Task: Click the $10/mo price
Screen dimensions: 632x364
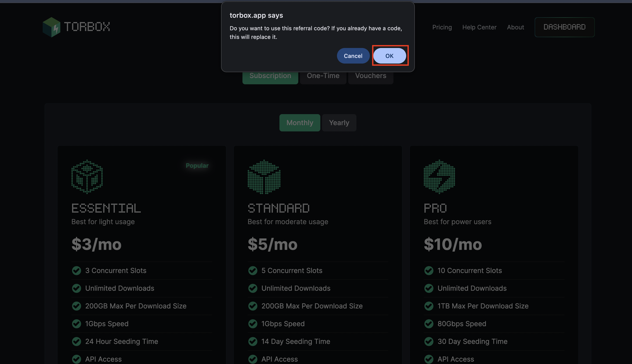Action: tap(453, 244)
